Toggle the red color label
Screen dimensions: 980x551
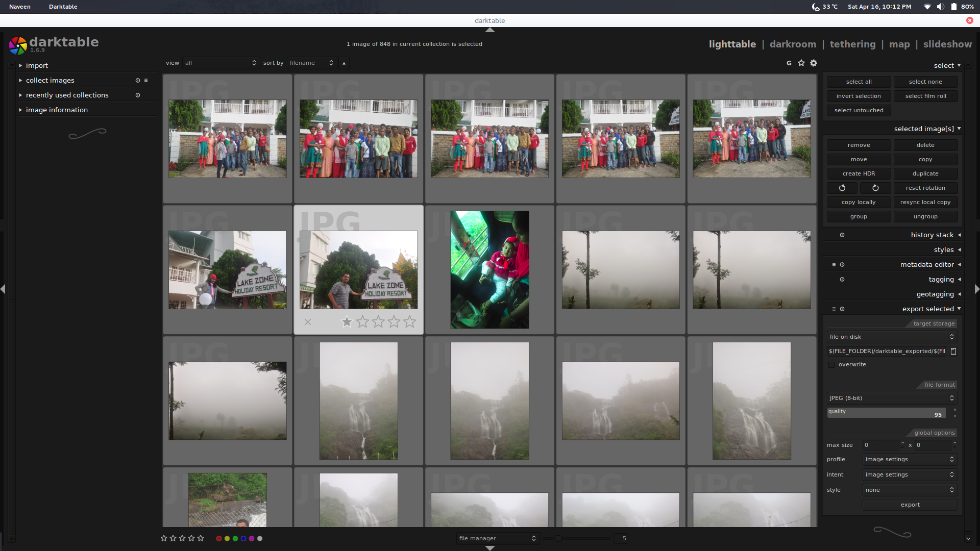point(219,539)
